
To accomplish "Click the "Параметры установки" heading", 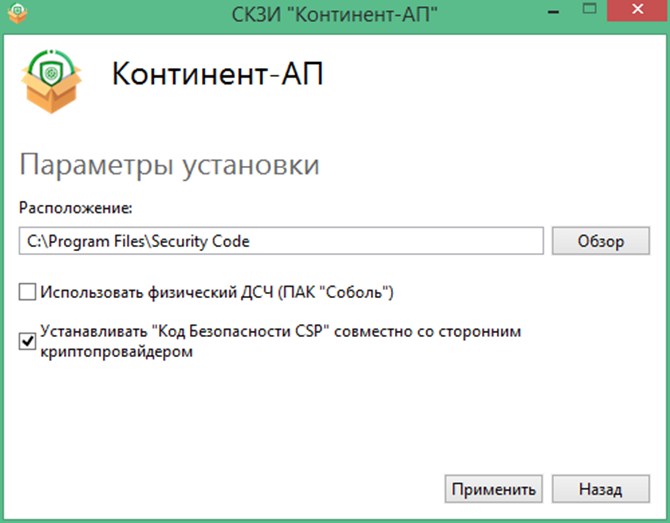I will pyautogui.click(x=169, y=165).
